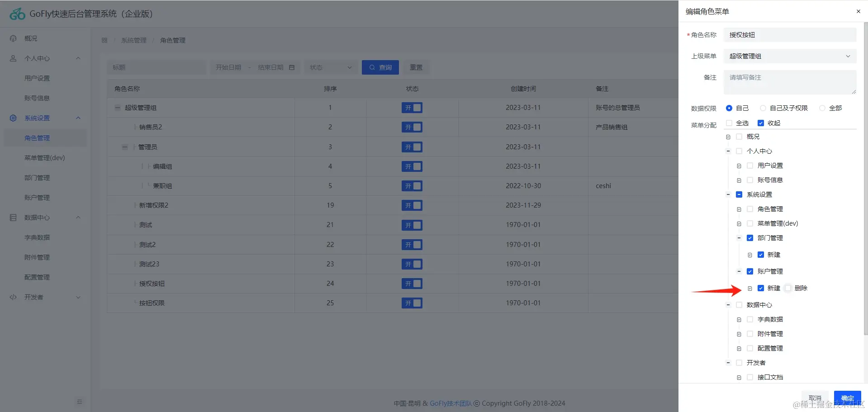This screenshot has width=868, height=412.
Task: Click the breadcrumb home grid icon
Action: click(x=104, y=40)
